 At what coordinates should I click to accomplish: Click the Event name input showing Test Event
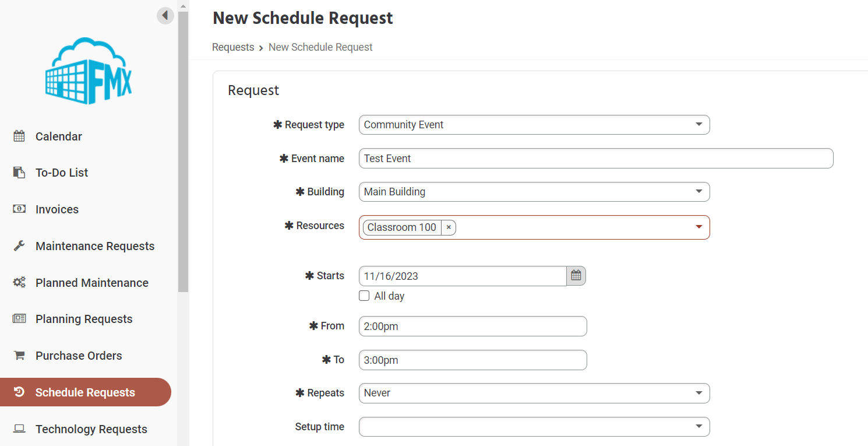pyautogui.click(x=595, y=158)
